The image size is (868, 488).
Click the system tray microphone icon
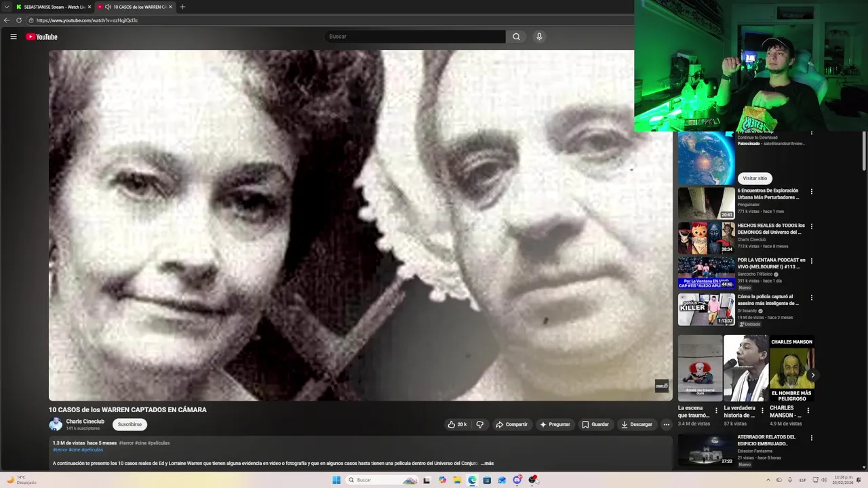pyautogui.click(x=790, y=480)
